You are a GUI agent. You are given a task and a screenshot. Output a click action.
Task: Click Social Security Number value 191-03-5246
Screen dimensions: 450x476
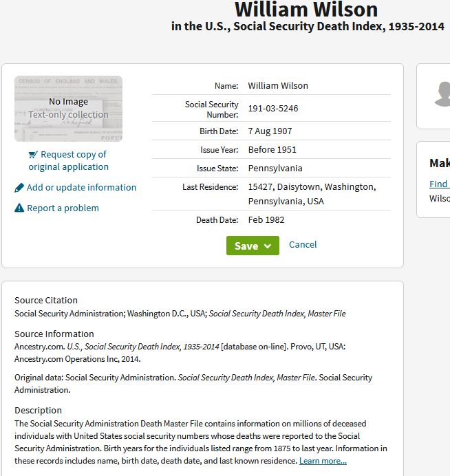coord(273,109)
